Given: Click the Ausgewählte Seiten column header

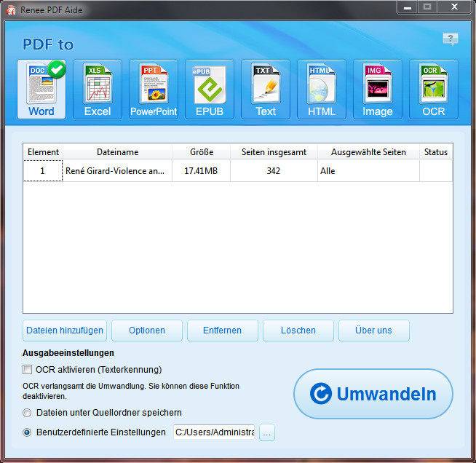Looking at the screenshot, I should pyautogui.click(x=368, y=152).
